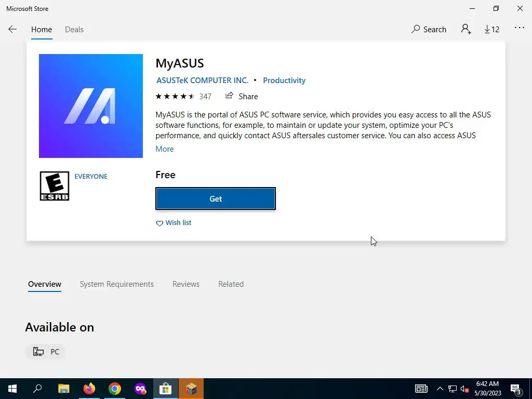The image size is (532, 399).
Task: Click the PC device chip
Action: pos(46,352)
